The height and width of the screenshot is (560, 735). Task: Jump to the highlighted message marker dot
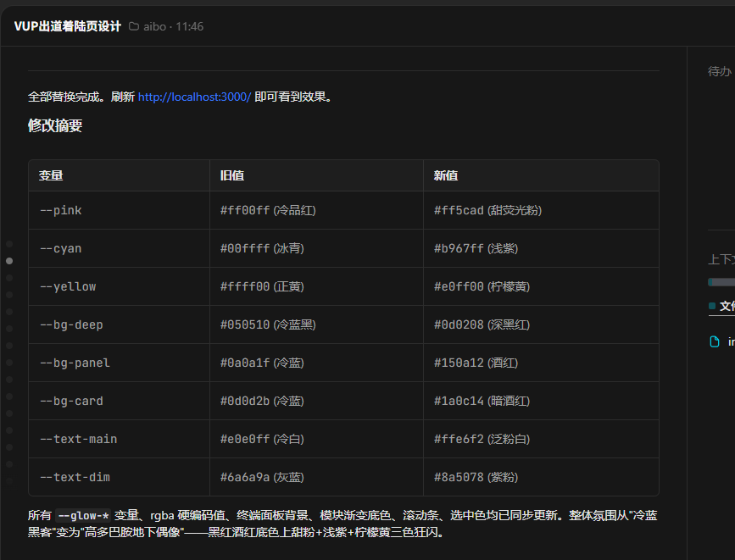[9, 261]
